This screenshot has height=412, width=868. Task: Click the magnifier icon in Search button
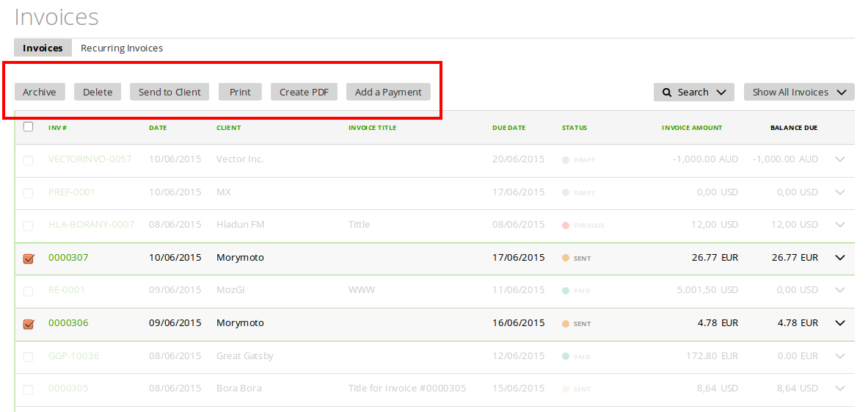(x=667, y=92)
